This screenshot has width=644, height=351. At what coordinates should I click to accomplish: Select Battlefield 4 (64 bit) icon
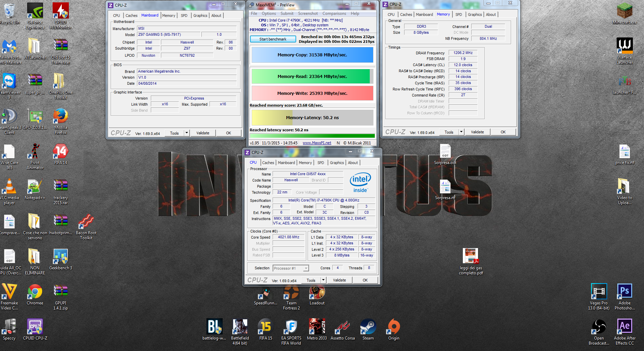tap(240, 332)
